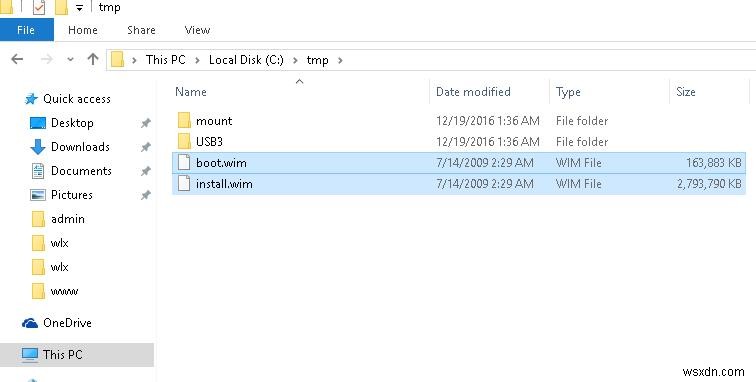Switch to the View ribbon tab
This screenshot has height=382, width=756.
tap(197, 30)
